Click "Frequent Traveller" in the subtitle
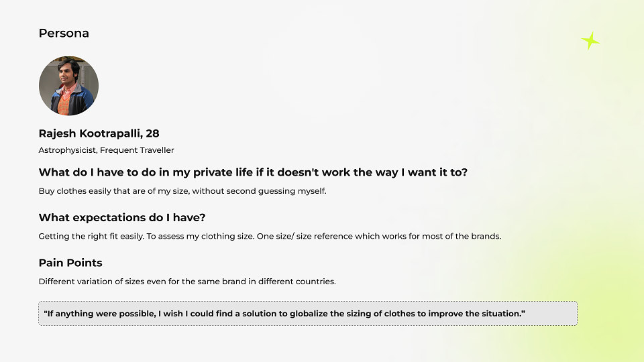 click(x=137, y=150)
